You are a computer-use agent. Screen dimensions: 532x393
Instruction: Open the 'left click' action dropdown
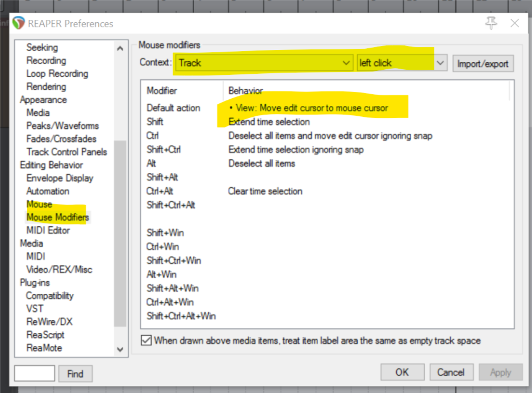click(402, 63)
